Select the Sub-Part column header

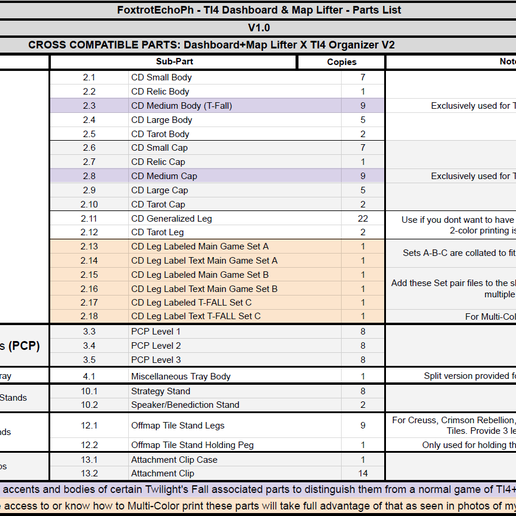click(x=173, y=62)
